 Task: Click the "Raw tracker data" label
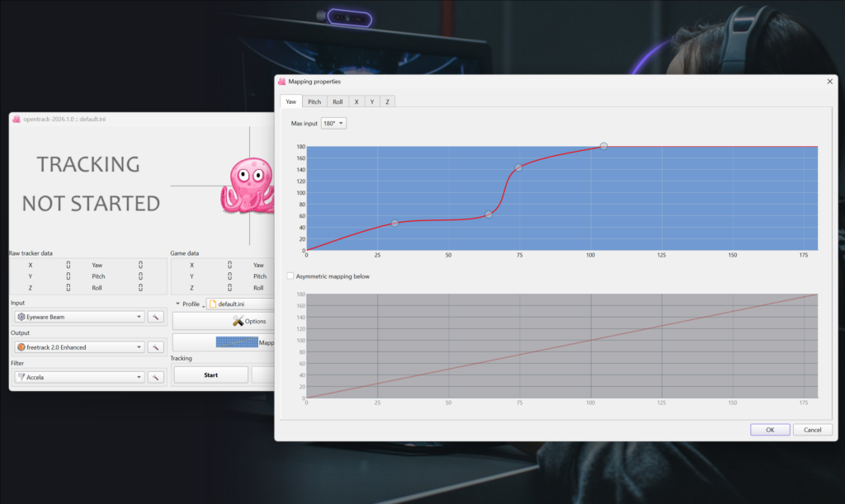[31, 253]
